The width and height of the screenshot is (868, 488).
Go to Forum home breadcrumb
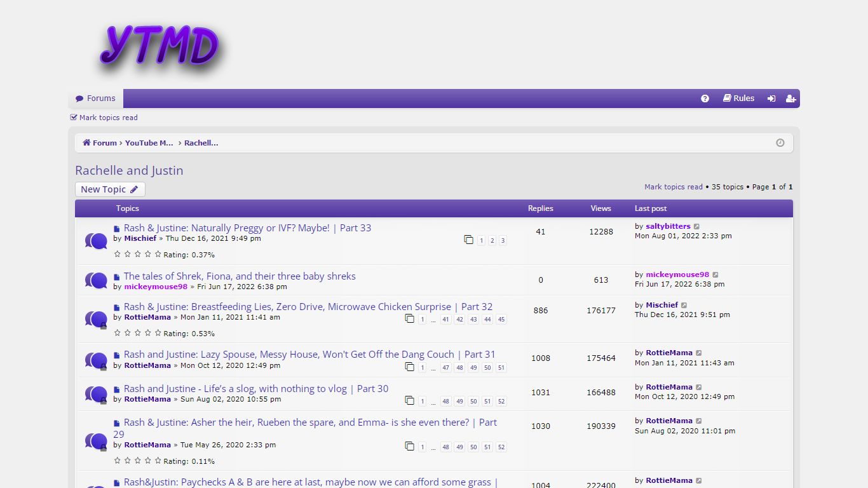[100, 143]
